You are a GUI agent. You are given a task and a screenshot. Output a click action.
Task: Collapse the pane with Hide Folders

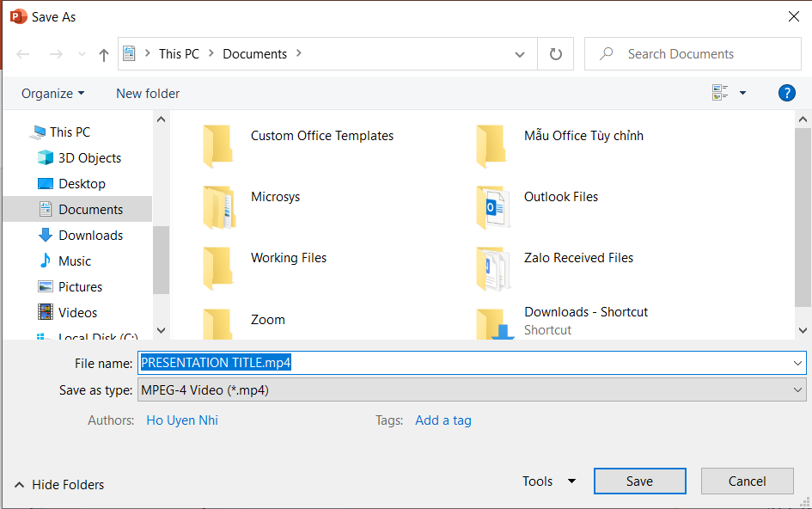(x=59, y=485)
